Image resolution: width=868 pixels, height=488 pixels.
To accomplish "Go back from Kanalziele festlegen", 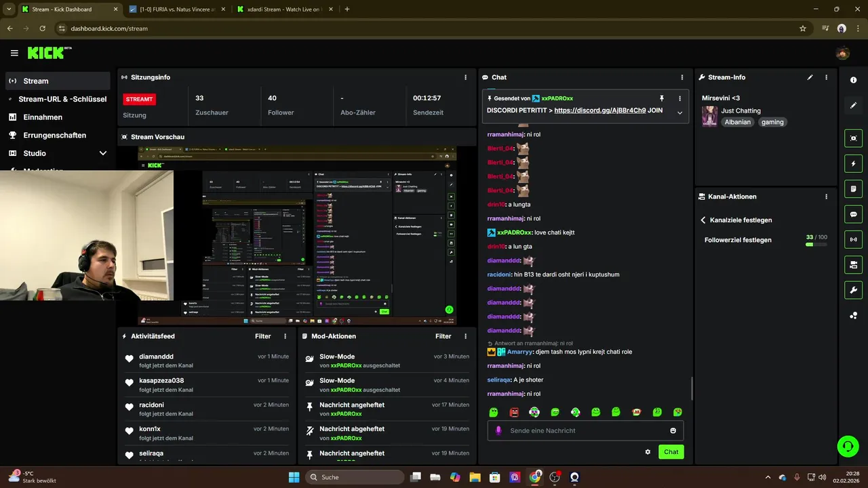I will point(703,220).
